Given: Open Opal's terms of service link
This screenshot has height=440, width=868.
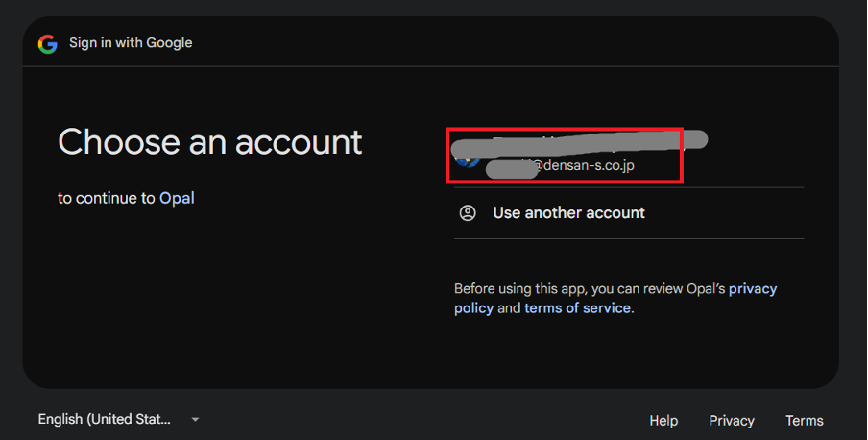Looking at the screenshot, I should pos(577,308).
